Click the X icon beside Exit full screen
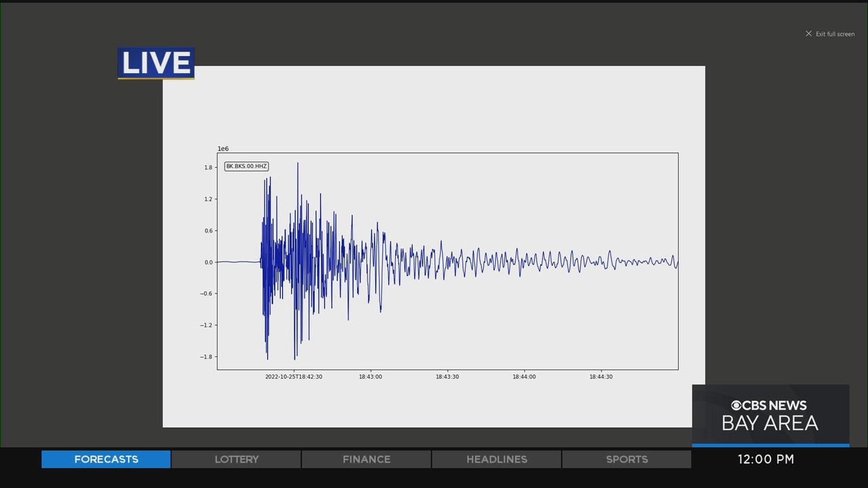Screen dimensions: 868x488 pyautogui.click(x=808, y=33)
